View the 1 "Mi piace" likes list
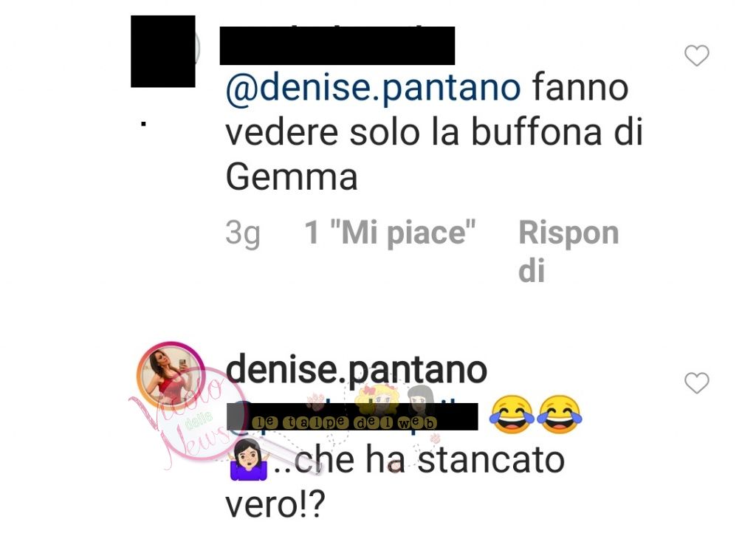The image size is (756, 536). point(390,233)
